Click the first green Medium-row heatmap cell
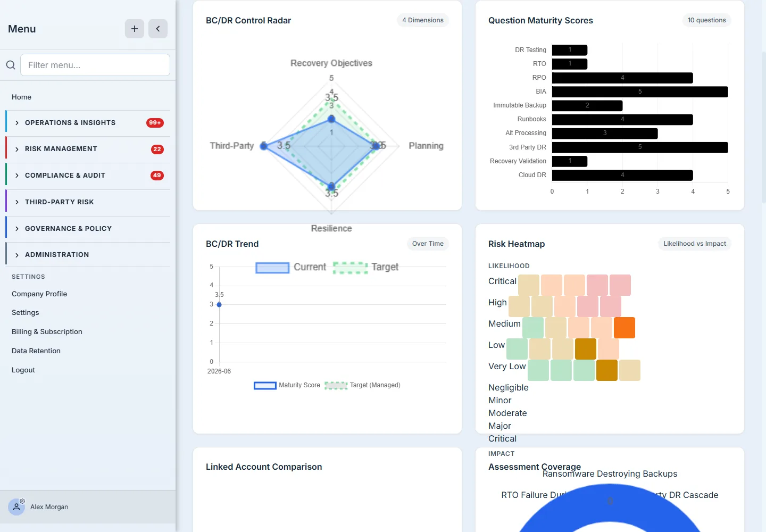The image size is (766, 532). point(533,328)
